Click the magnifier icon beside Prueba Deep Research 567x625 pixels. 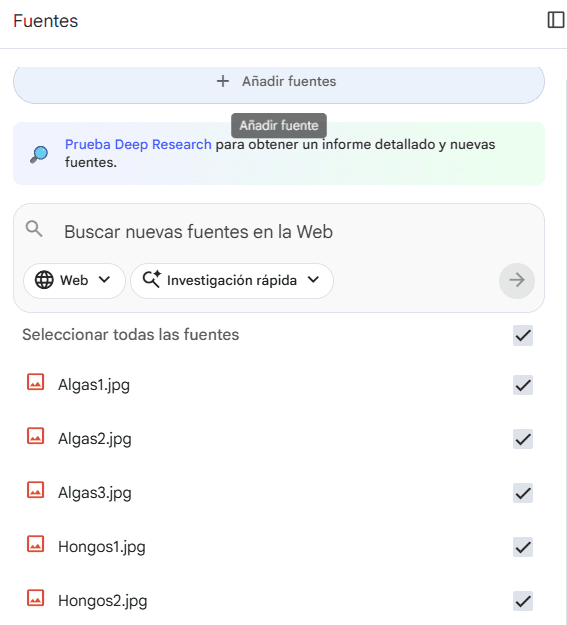39,154
